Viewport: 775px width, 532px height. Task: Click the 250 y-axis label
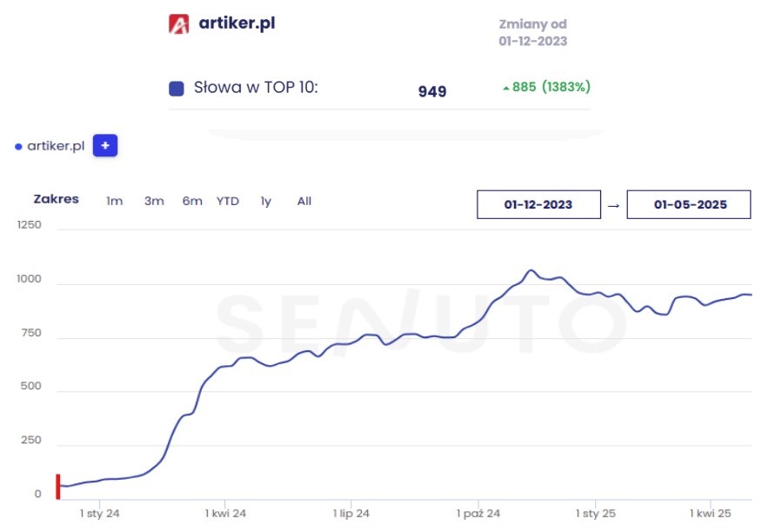(x=30, y=440)
